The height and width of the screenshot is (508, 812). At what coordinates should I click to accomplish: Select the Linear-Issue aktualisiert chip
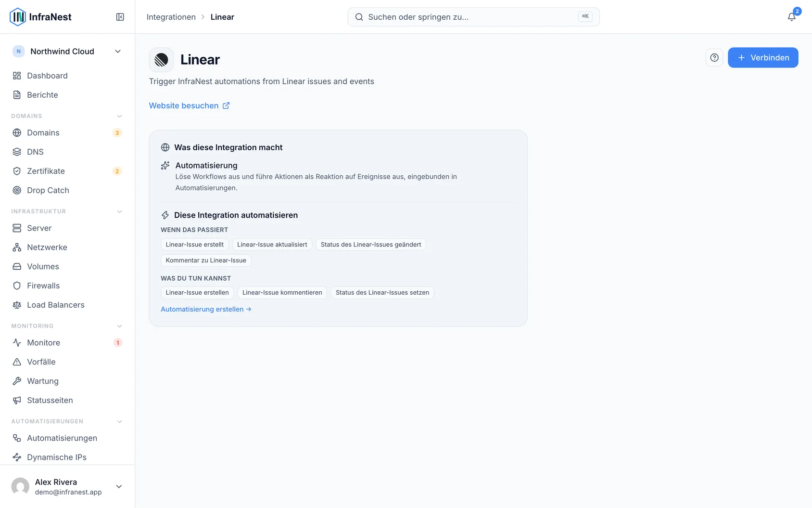click(272, 245)
